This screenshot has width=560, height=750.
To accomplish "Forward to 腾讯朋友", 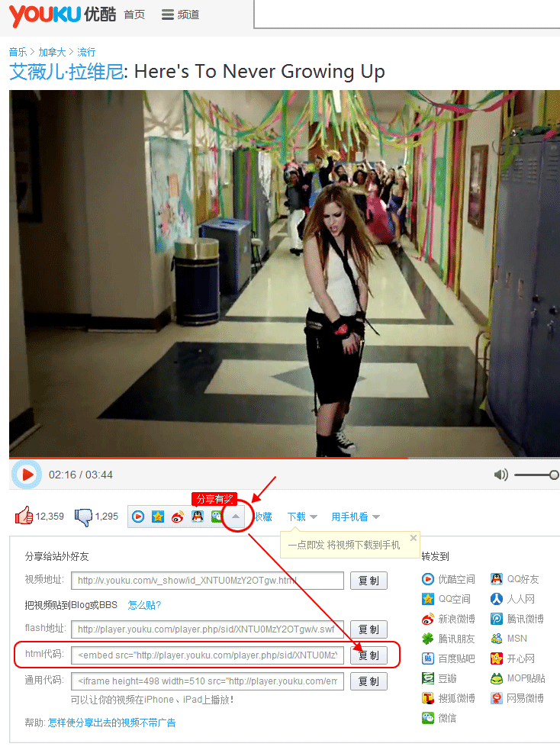I will (448, 639).
